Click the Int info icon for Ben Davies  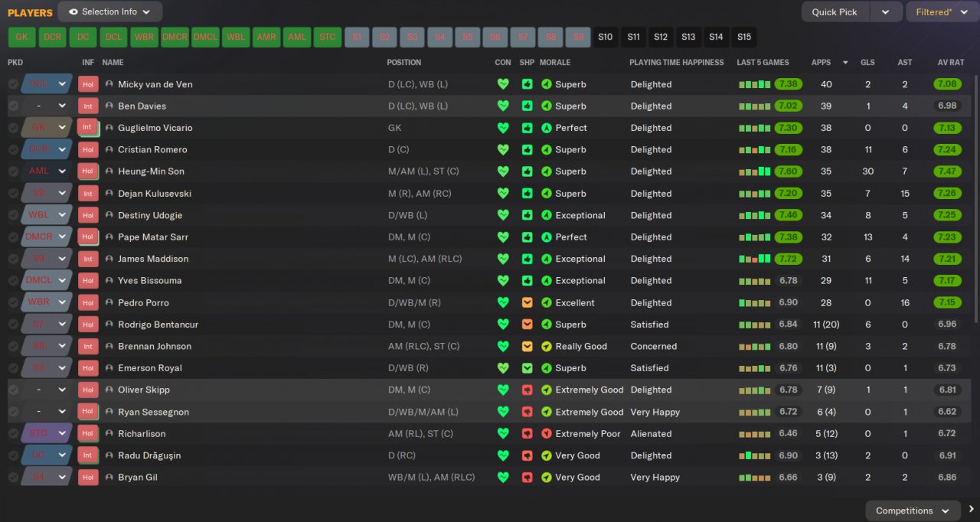point(88,106)
